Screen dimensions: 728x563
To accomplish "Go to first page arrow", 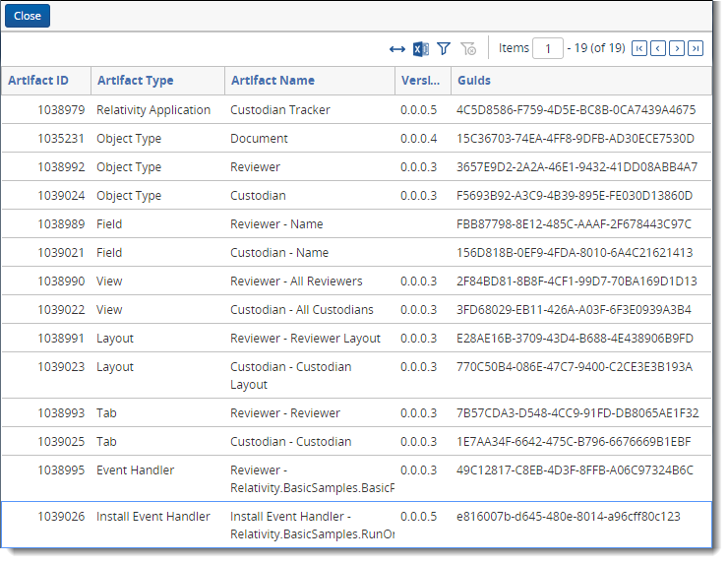I will point(639,48).
